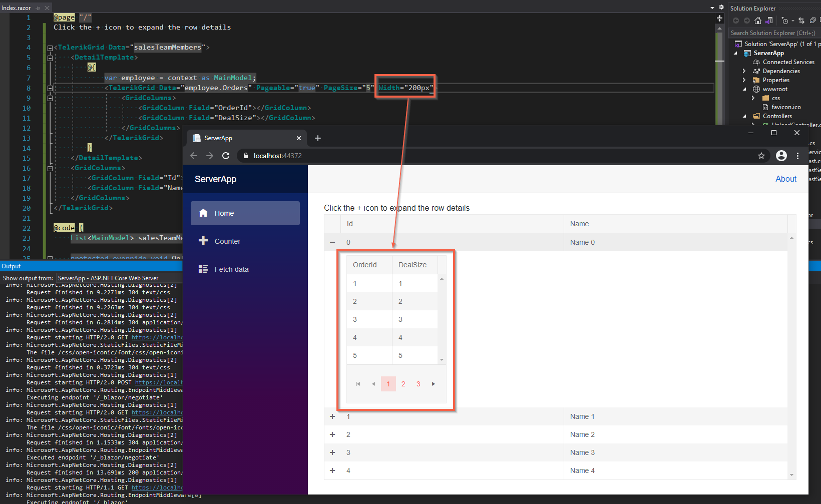Collapse the GridColumns block on line 9
Image resolution: width=821 pixels, height=504 pixels.
50,98
